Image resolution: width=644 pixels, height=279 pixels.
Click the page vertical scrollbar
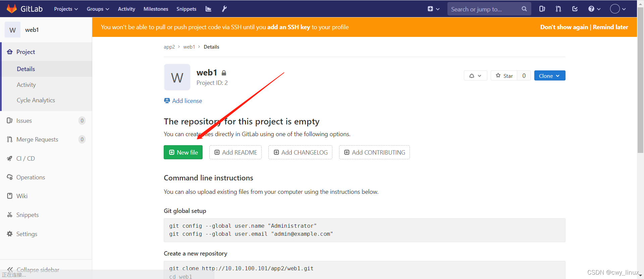[x=641, y=80]
